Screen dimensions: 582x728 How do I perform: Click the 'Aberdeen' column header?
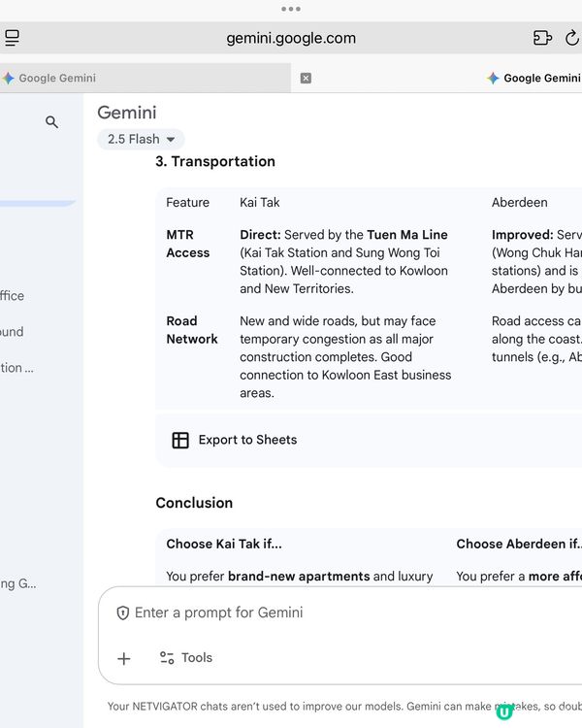[519, 203]
